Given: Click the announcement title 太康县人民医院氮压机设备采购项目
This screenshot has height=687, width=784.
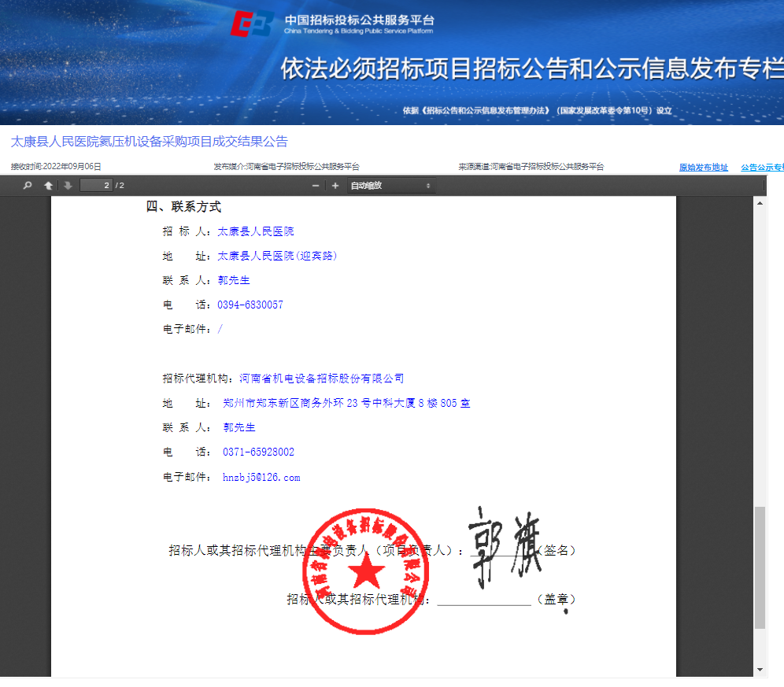Looking at the screenshot, I should (150, 142).
